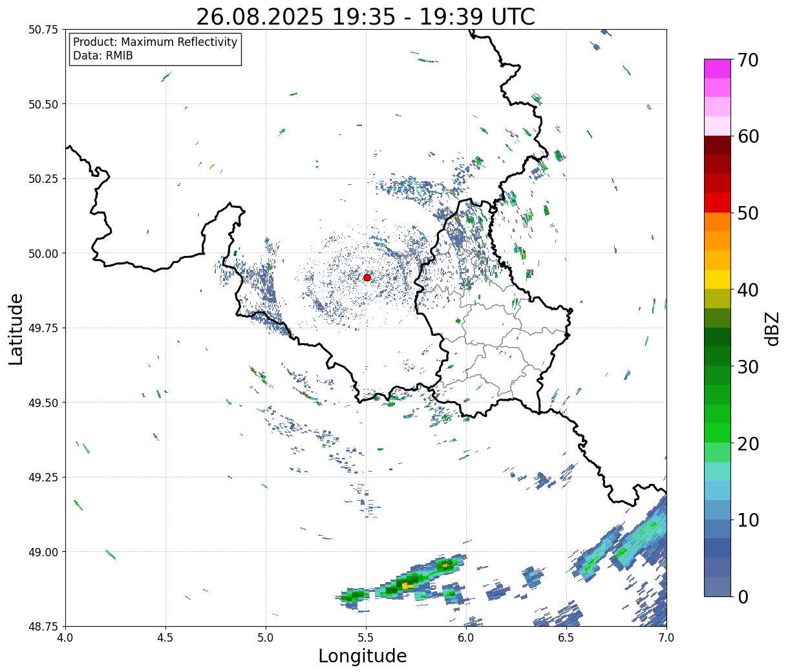Click the 49.25 latitude tick label

[x=43, y=478]
